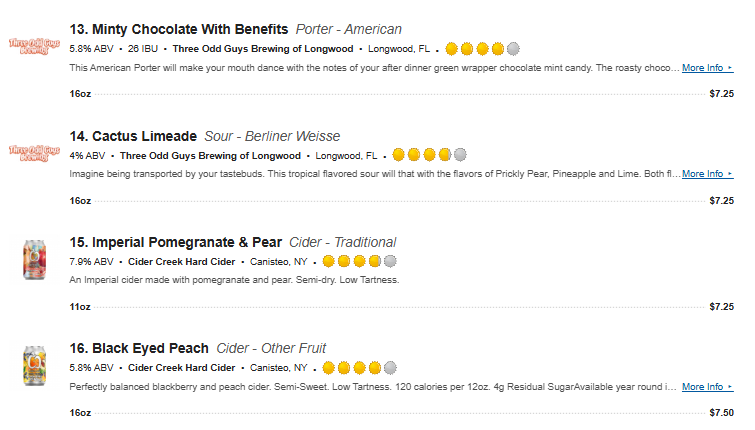Expand More Info for Cactus Limeade

(707, 174)
